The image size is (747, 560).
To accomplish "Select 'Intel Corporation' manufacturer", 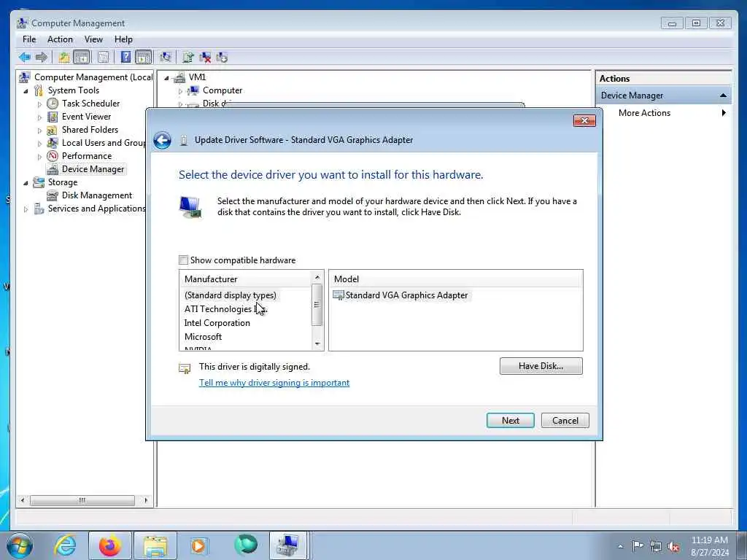I will coord(217,323).
